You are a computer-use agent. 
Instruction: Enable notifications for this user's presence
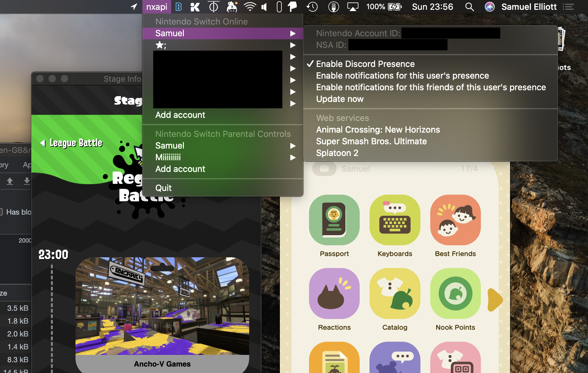[402, 76]
